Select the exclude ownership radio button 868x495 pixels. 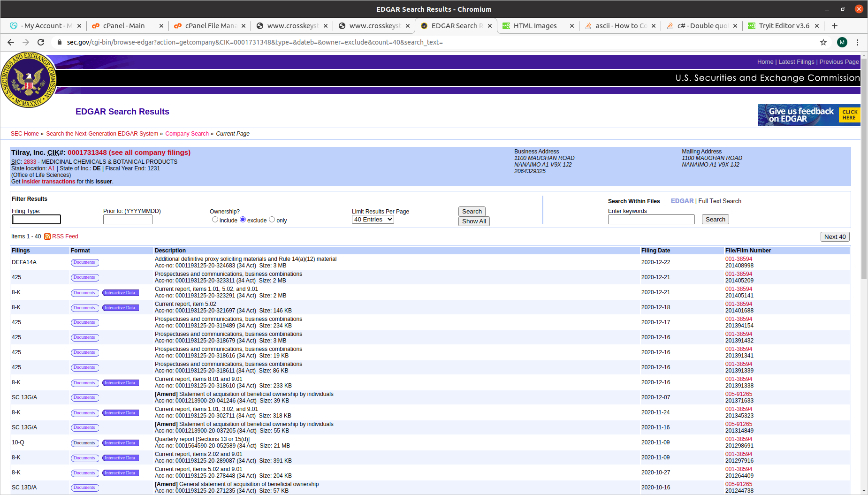click(x=243, y=219)
